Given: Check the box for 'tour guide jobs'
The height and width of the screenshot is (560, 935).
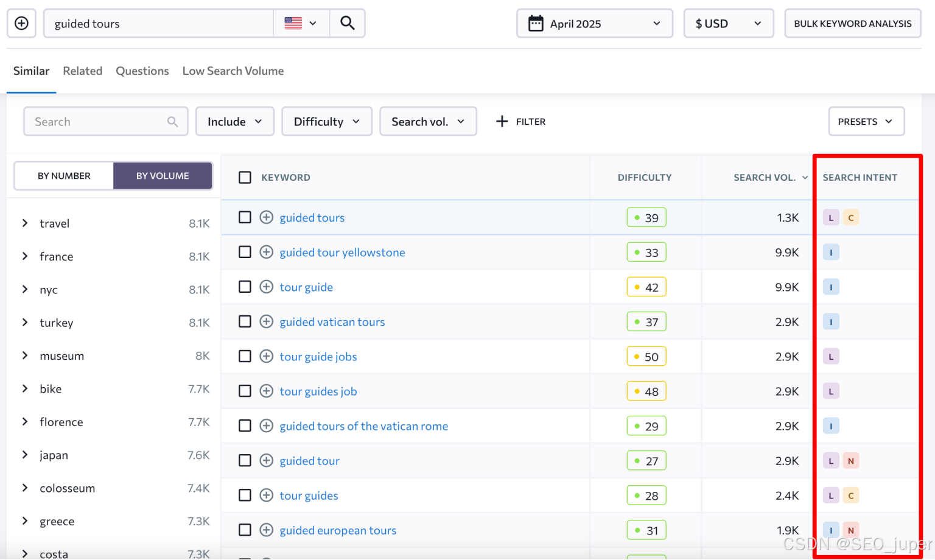Looking at the screenshot, I should (x=245, y=356).
